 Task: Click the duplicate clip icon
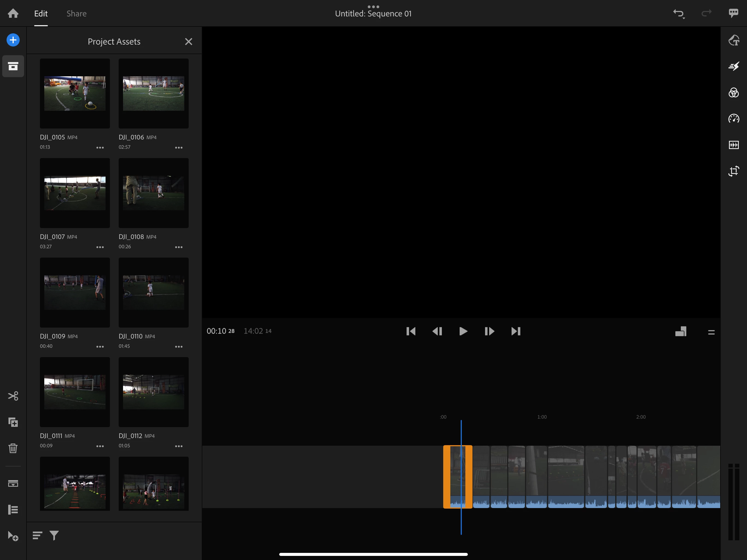13,422
